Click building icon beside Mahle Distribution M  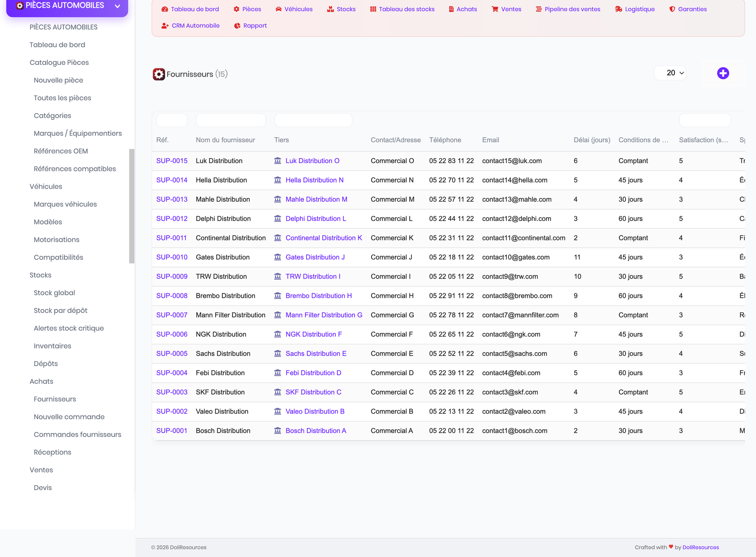[277, 199]
